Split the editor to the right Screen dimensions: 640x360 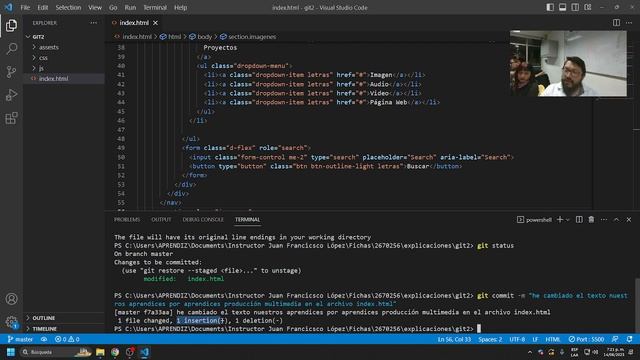click(x=616, y=23)
